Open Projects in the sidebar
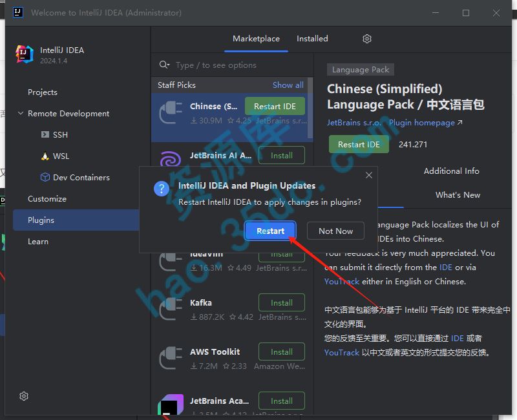The image size is (517, 420). click(x=42, y=92)
